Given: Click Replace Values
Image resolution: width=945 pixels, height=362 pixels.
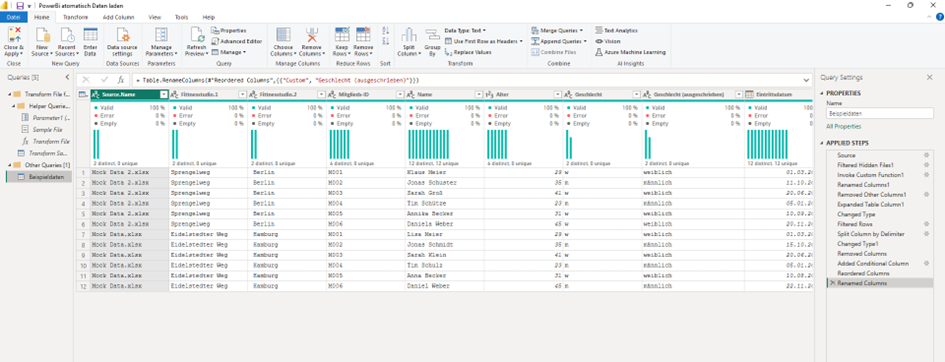Looking at the screenshot, I should [468, 52].
